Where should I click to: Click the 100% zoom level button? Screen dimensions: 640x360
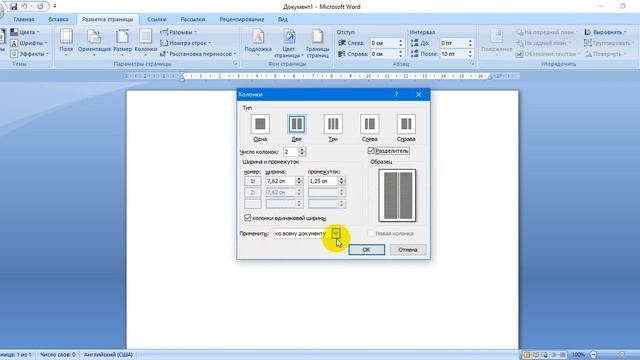pyautogui.click(x=578, y=355)
